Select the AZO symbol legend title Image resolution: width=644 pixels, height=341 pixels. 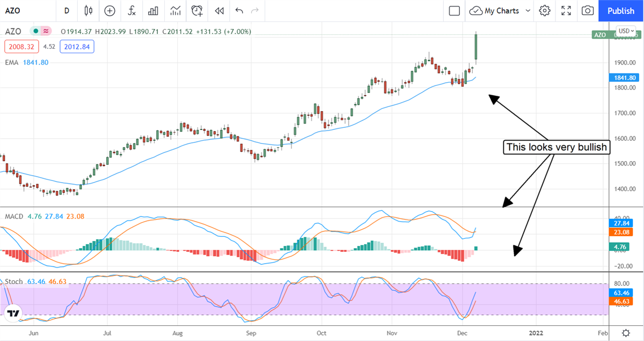pyautogui.click(x=13, y=32)
